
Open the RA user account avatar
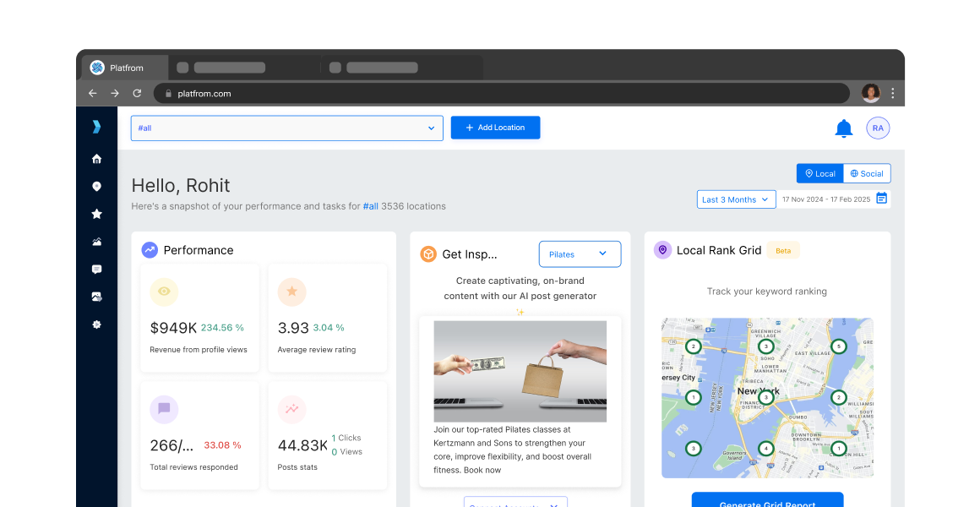click(x=878, y=128)
